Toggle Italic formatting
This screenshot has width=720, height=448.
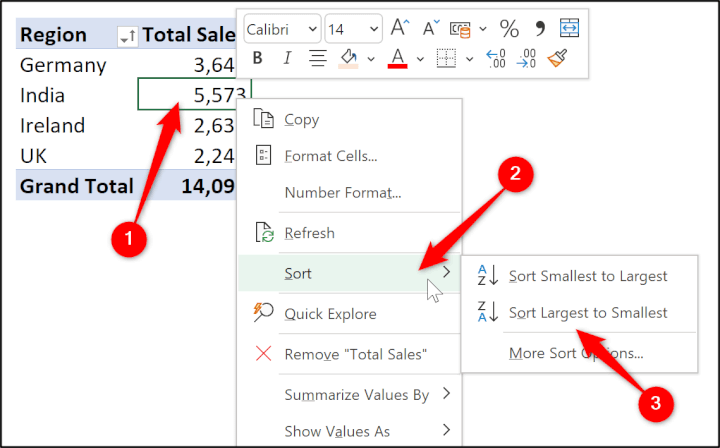(287, 58)
